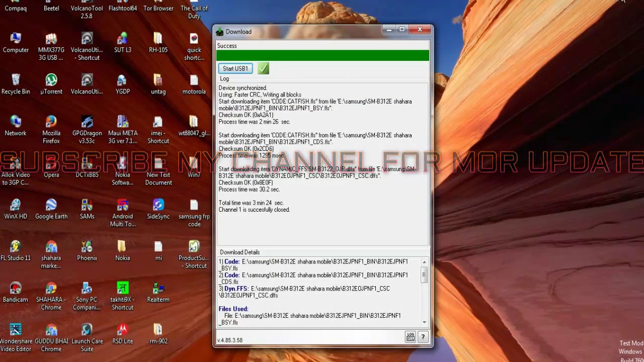Click 'Device synchronized.' log line
Screen dimensions: 644x362
tap(243, 88)
